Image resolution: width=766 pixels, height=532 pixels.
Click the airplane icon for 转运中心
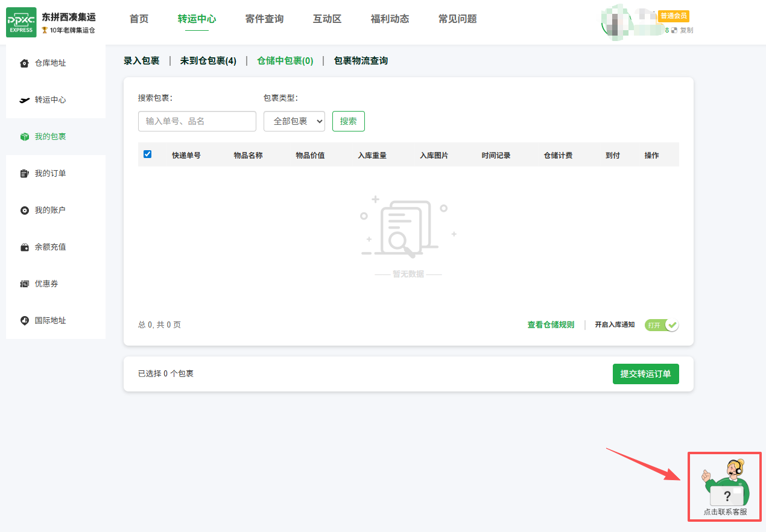pos(24,100)
